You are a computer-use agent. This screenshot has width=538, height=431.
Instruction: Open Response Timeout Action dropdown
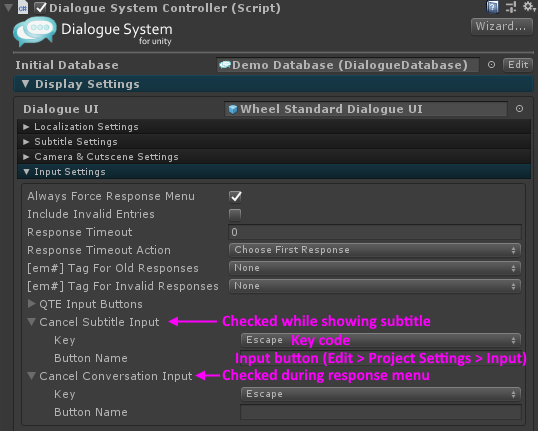tap(375, 250)
